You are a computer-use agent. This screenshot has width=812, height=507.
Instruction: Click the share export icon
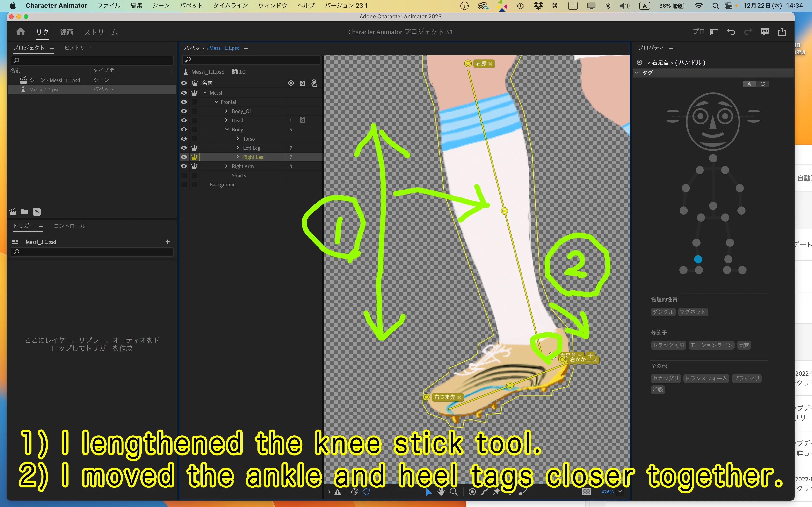click(782, 32)
